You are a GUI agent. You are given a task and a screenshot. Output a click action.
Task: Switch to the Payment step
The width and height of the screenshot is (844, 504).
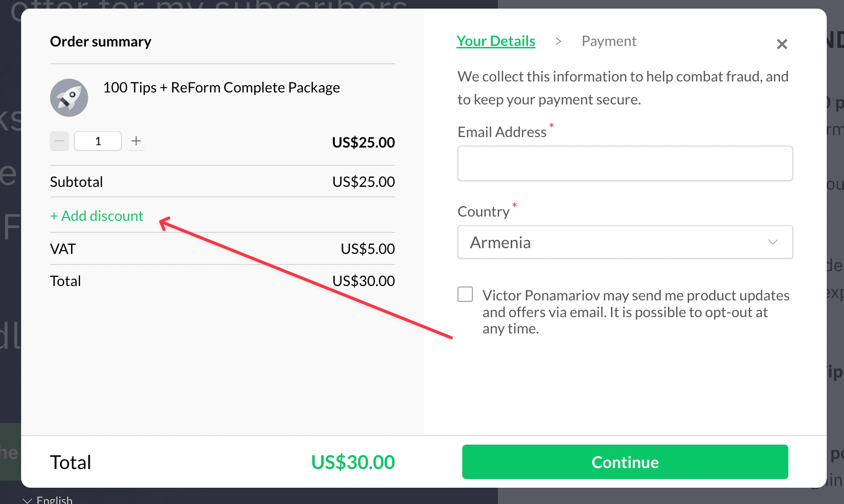tap(609, 41)
